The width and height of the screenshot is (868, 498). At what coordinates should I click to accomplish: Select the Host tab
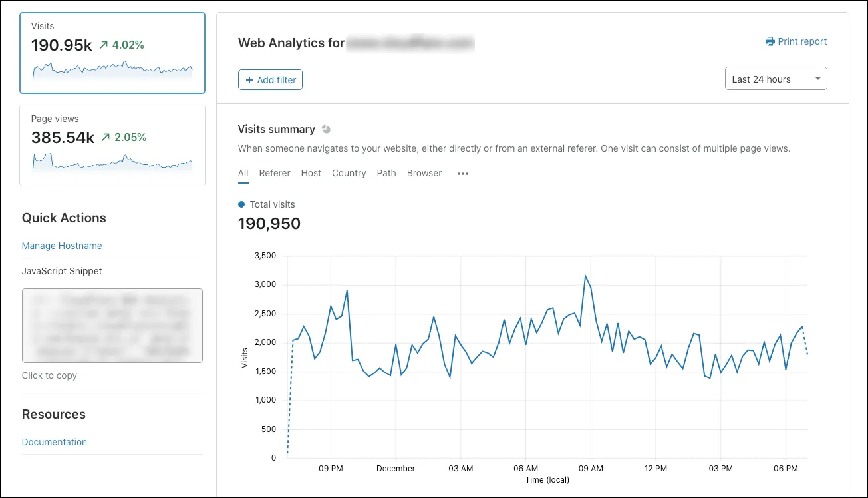click(x=311, y=173)
